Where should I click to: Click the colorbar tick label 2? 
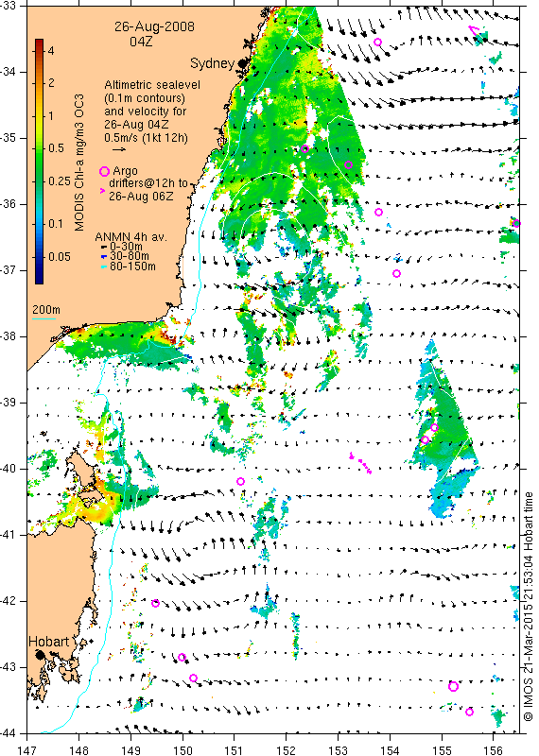pyautogui.click(x=51, y=83)
